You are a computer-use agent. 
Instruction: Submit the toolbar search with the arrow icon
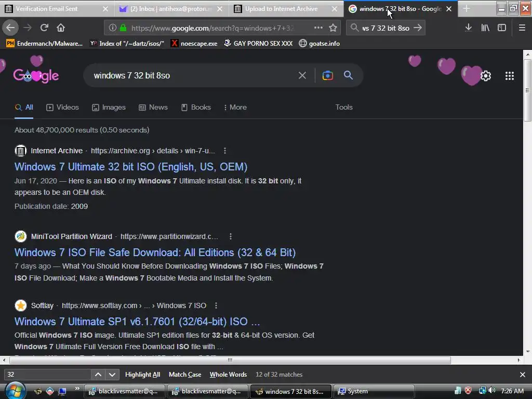pyautogui.click(x=418, y=28)
